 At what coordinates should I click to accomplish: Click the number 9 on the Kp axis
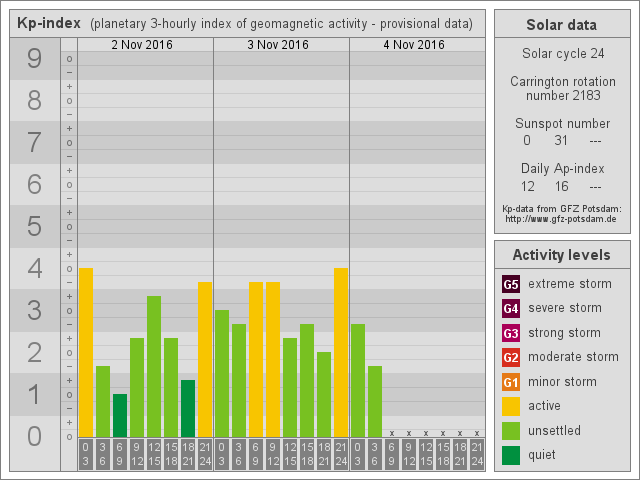[34, 59]
